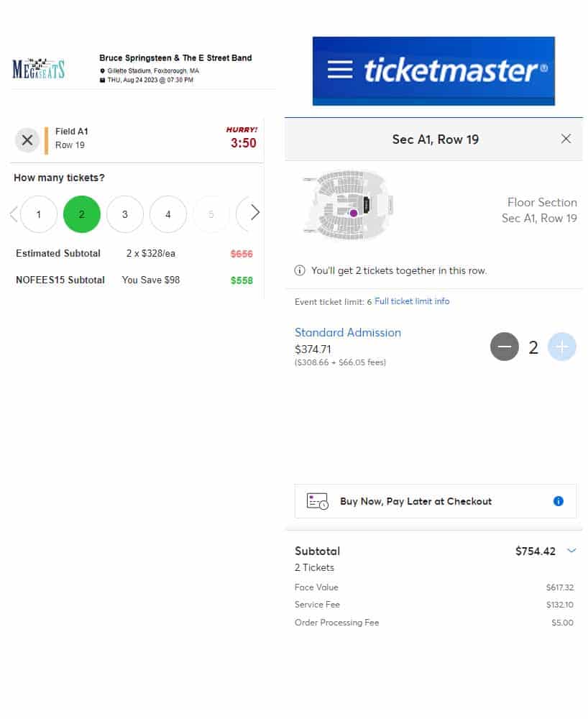Select 1 ticket quantity
The width and height of the screenshot is (588, 719).
pyautogui.click(x=39, y=214)
